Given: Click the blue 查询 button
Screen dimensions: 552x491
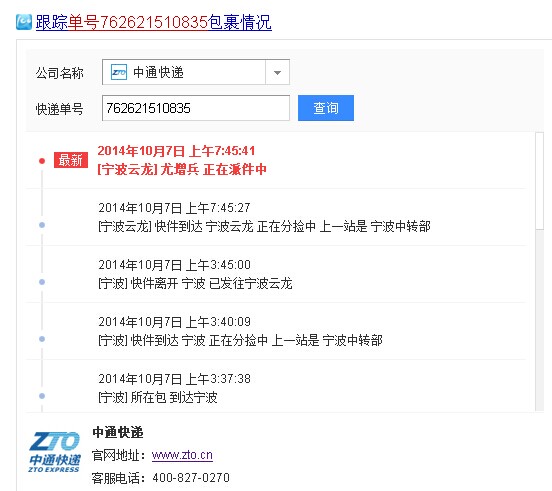Looking at the screenshot, I should click(x=326, y=108).
